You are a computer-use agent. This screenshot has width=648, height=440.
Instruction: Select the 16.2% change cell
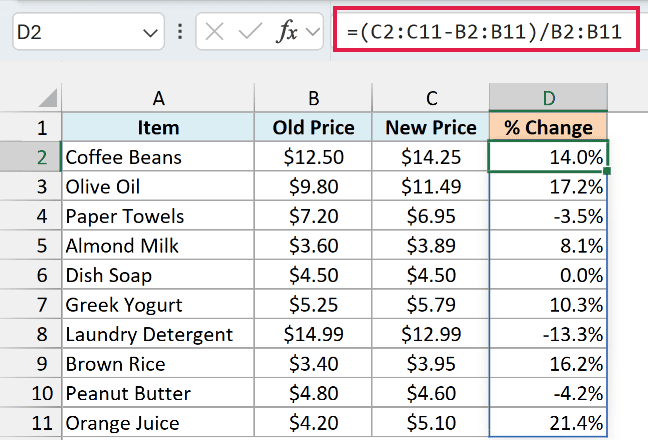click(548, 364)
